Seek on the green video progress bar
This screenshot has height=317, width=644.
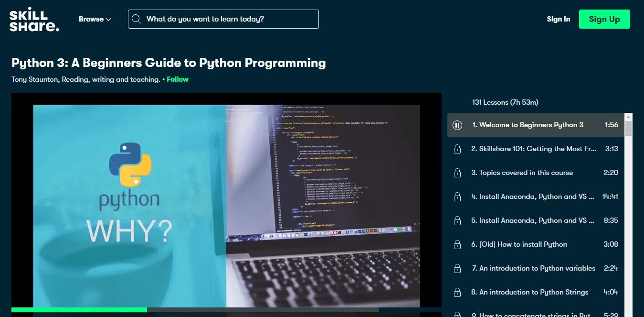(79, 310)
